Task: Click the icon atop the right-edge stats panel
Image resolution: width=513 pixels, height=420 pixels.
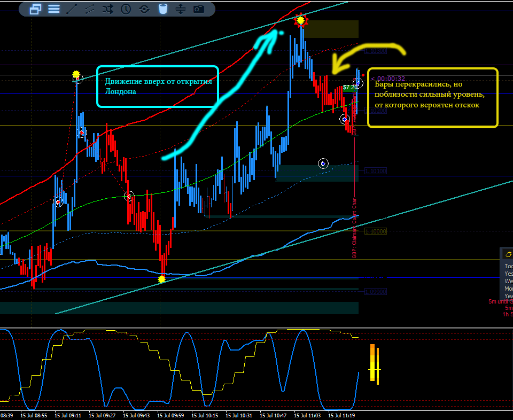Action: (x=508, y=254)
